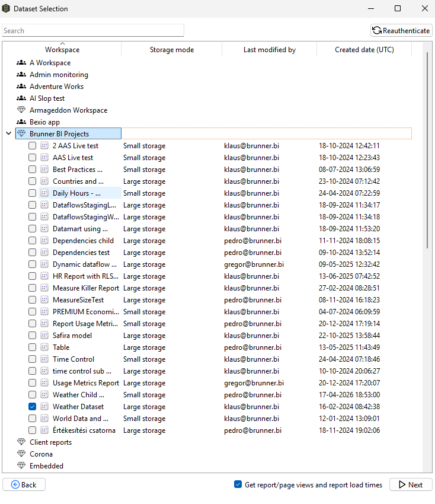Viewport: 435px width, 504px height.
Task: Uncheck the Weather Dataset checkbox
Action: click(x=32, y=407)
